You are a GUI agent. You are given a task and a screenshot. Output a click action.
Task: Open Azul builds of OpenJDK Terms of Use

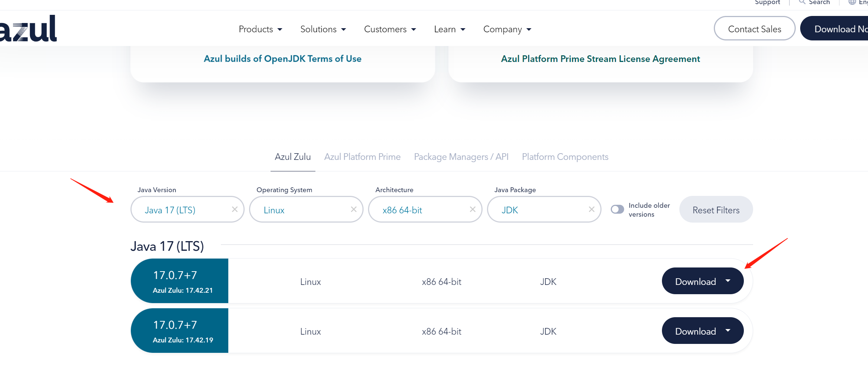click(x=282, y=59)
